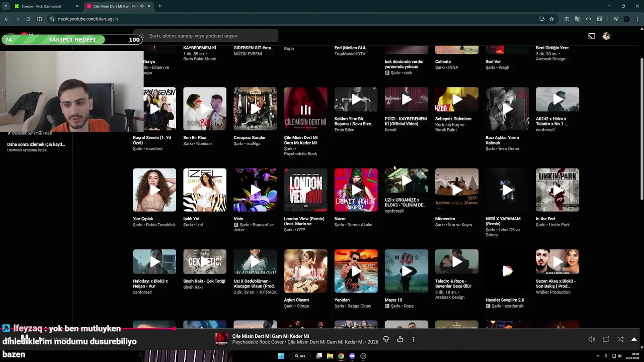Install app icon in the address bar
Viewport: 644px width, 362px height.
click(x=542, y=19)
